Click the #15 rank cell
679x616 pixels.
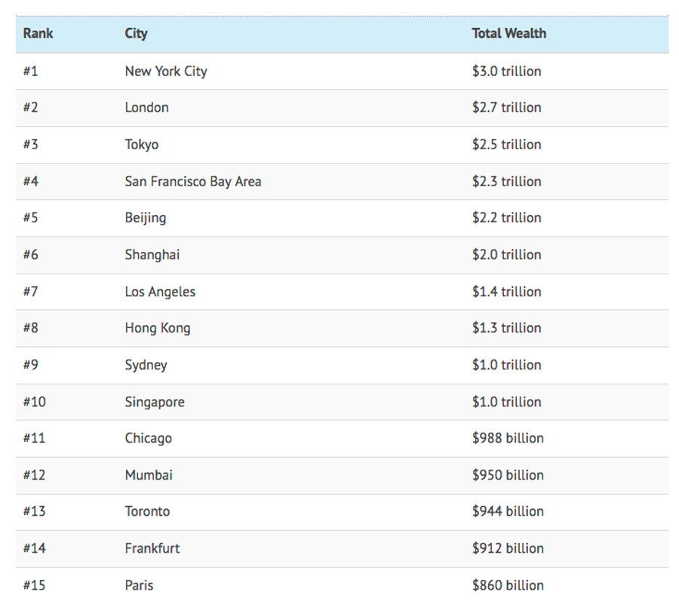coord(34,585)
